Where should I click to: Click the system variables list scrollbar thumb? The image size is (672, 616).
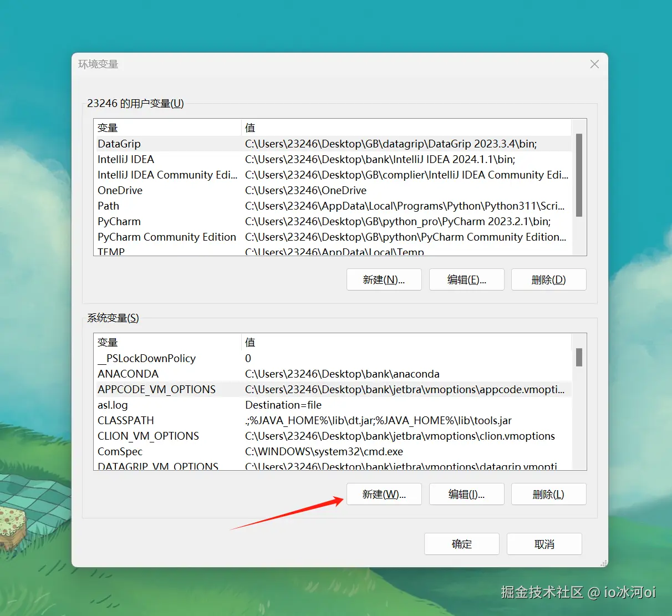pyautogui.click(x=579, y=357)
